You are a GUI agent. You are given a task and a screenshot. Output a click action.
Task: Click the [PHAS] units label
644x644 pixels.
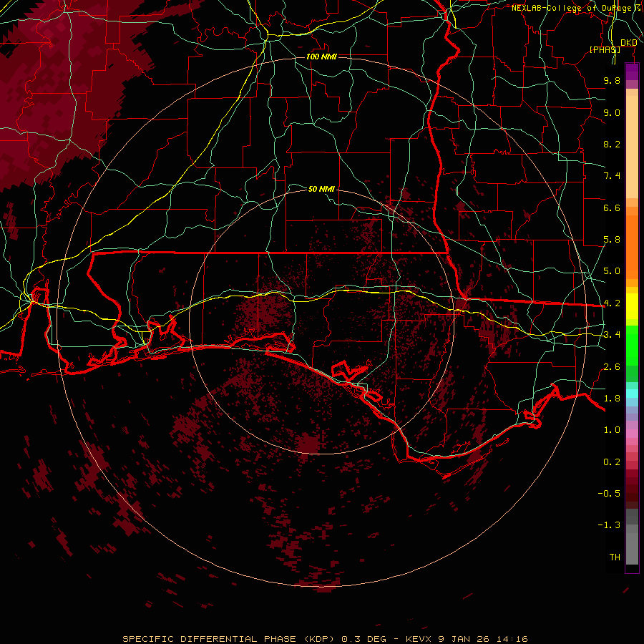tap(605, 49)
